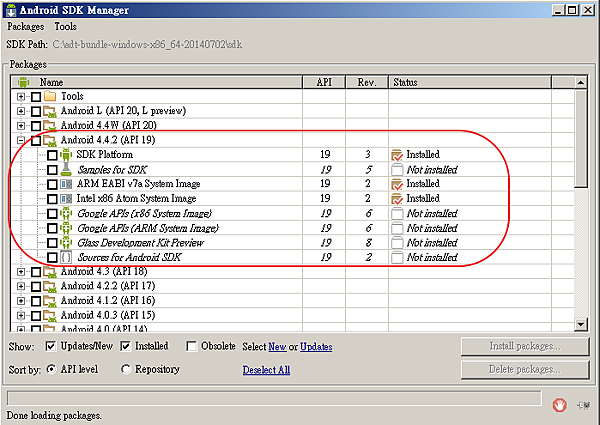This screenshot has height=425, width=600.
Task: Tick the Glass Development Kit Preview checkbox
Action: coord(52,243)
